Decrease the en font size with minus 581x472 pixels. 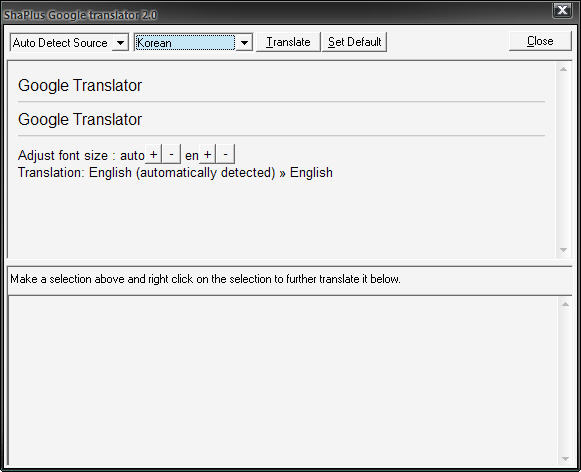tap(225, 154)
